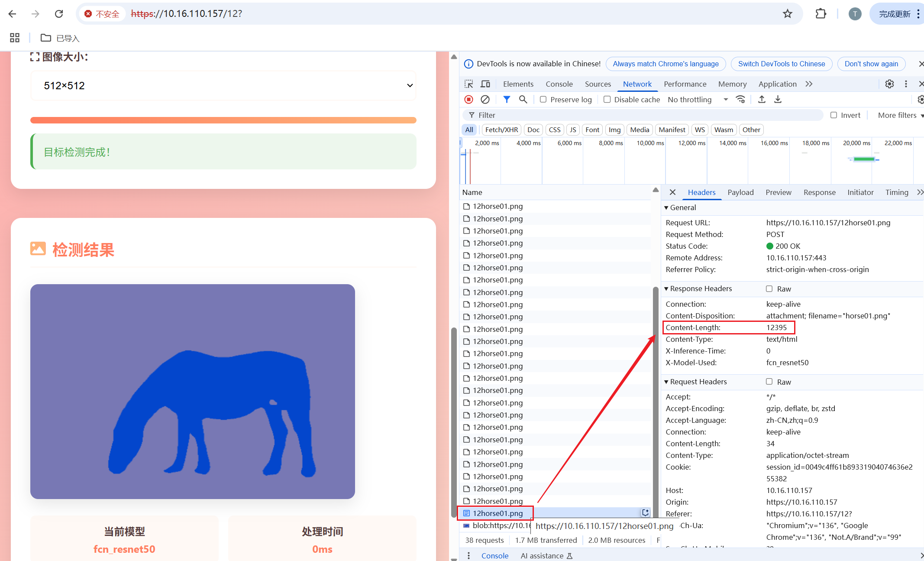This screenshot has width=924, height=561.
Task: Tick the Invert filter checkbox
Action: click(834, 115)
